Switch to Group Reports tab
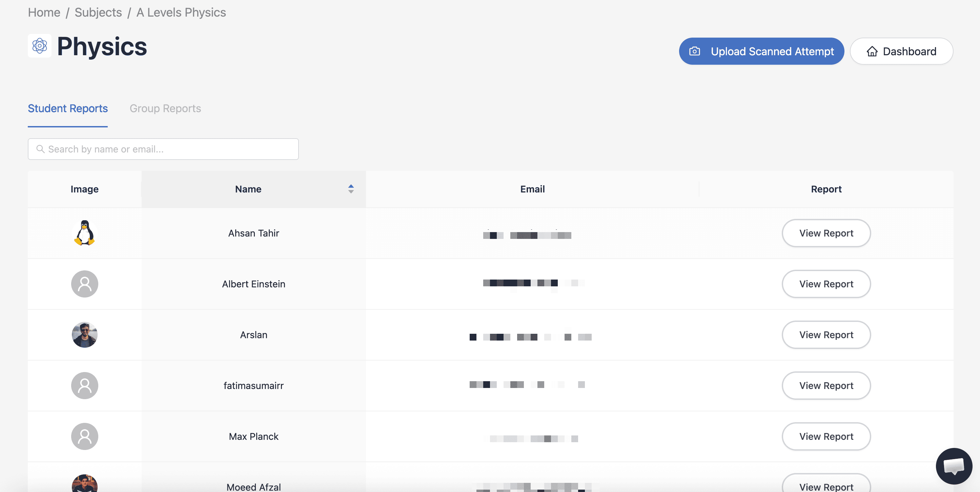This screenshot has height=492, width=980. (165, 108)
